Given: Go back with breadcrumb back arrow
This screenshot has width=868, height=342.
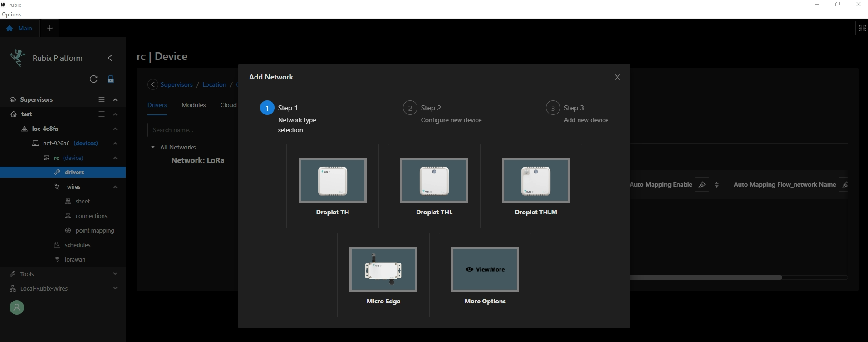Looking at the screenshot, I should tap(153, 84).
